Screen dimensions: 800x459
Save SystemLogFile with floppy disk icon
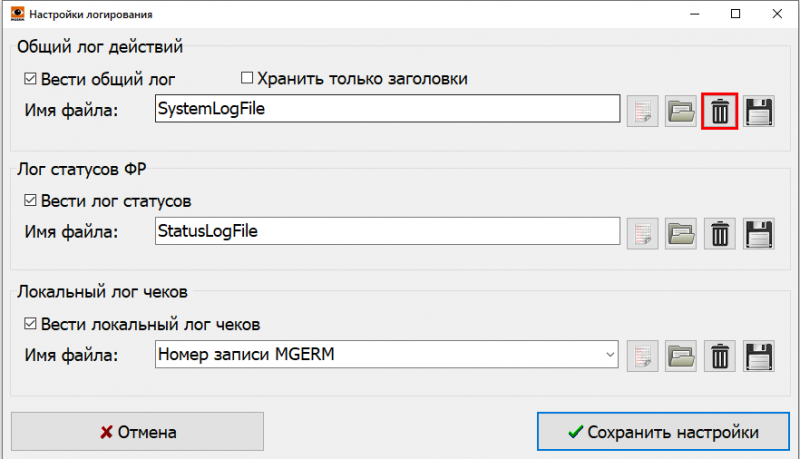759,111
